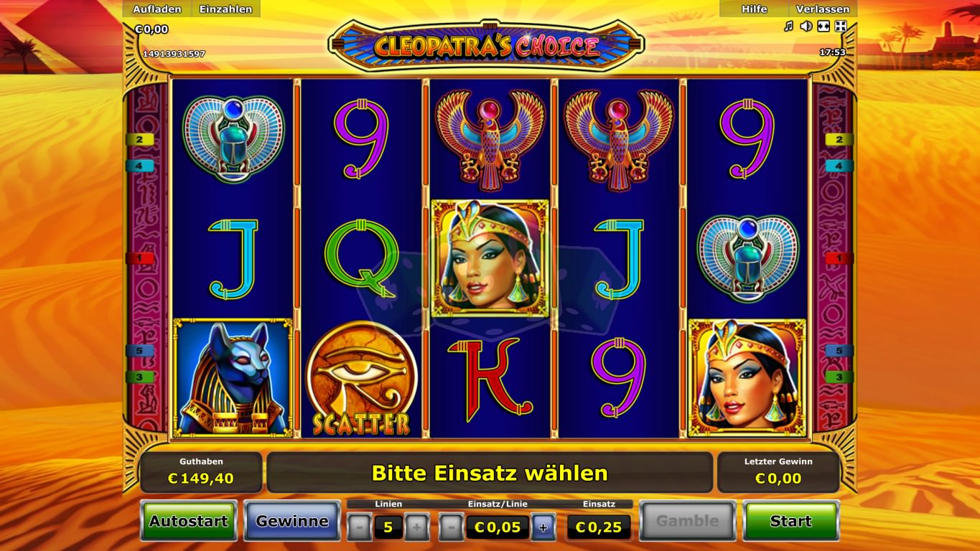
Task: Click the Eye of Horus Scatter symbol
Action: click(x=361, y=378)
